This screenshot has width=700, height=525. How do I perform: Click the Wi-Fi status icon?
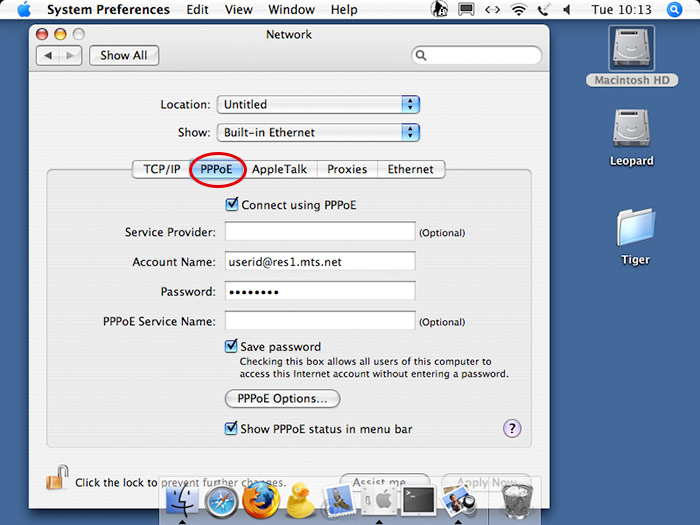click(x=518, y=9)
